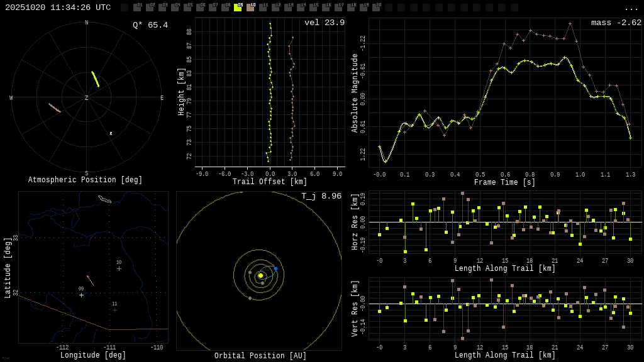
Task: Click the zenith Z marker in polar plot
Action: tap(87, 98)
